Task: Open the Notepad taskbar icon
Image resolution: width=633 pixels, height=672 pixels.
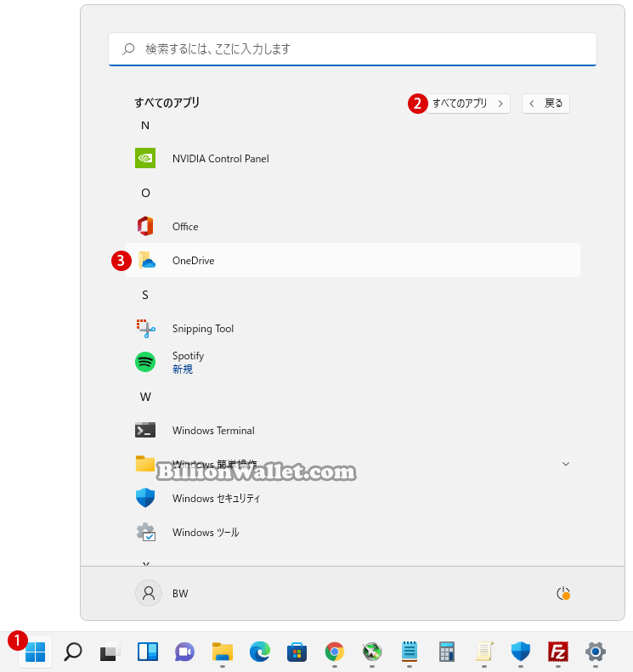Action: 410,652
